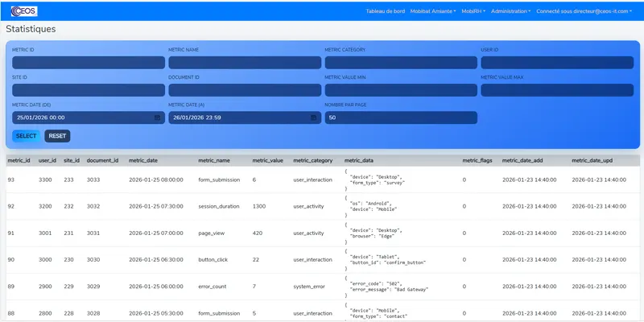This screenshot has width=644, height=322.
Task: Click Metric Date (A) value 26/01/2026 23:59
Action: [197, 118]
